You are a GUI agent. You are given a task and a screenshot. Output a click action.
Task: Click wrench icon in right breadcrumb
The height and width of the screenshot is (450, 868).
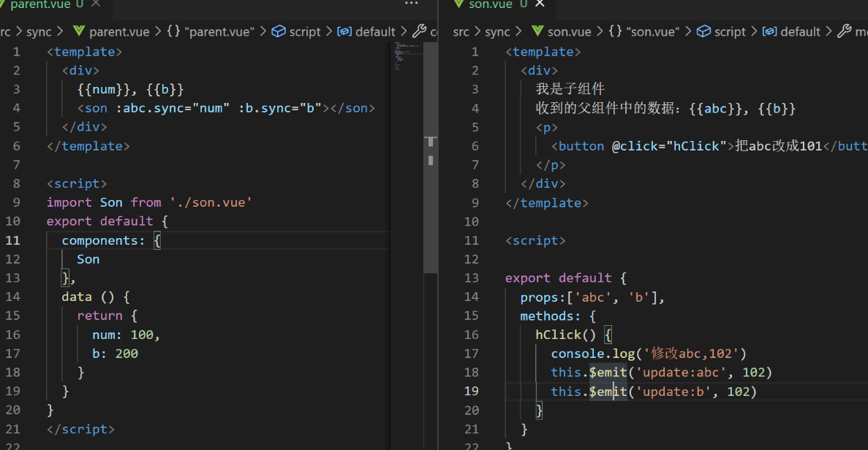844,31
